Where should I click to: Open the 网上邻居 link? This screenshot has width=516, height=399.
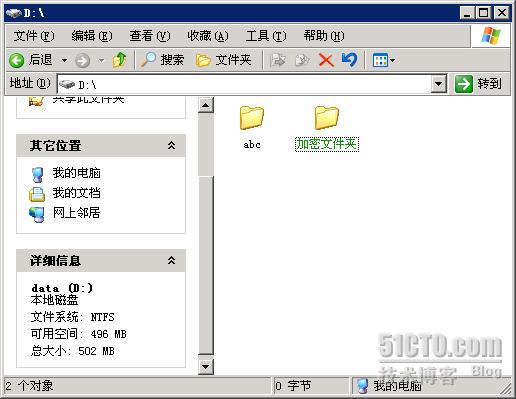[x=76, y=213]
